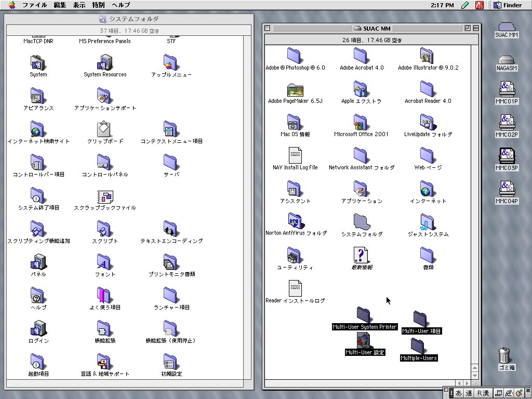Select the ユーティリティ folder icon
This screenshot has height=399, width=532.
(295, 255)
